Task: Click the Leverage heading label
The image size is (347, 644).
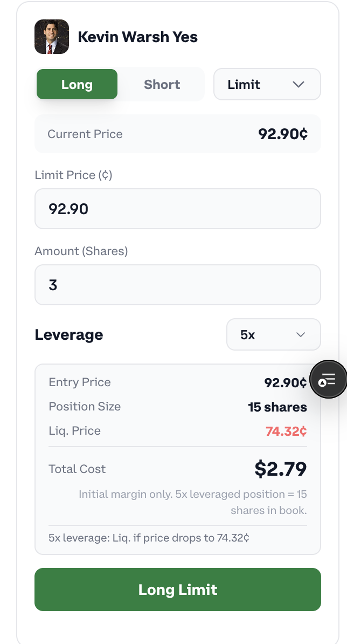Action: (69, 334)
